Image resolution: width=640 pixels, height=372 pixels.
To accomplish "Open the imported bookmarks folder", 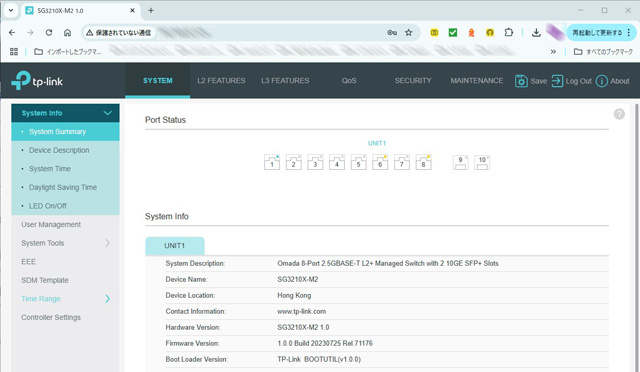I will point(68,51).
